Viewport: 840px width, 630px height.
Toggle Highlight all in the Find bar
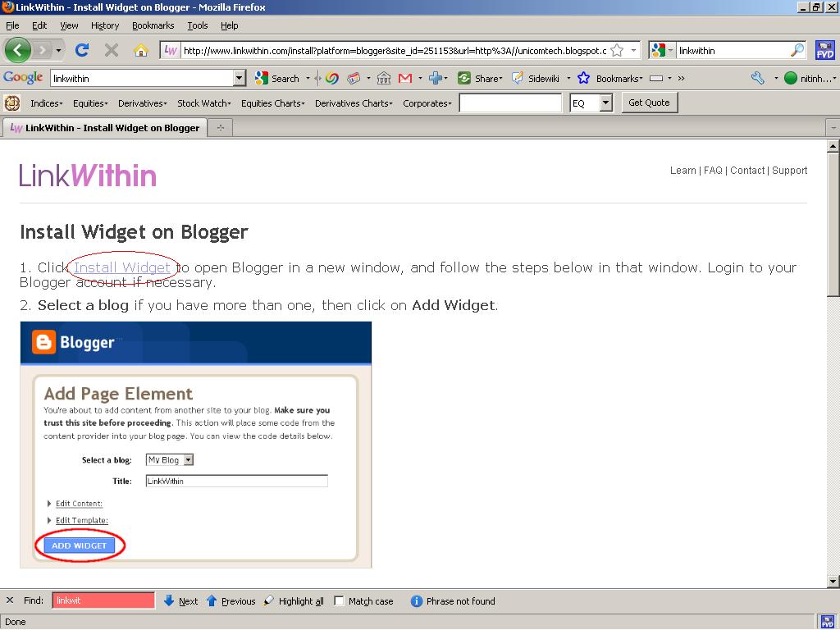pos(294,601)
